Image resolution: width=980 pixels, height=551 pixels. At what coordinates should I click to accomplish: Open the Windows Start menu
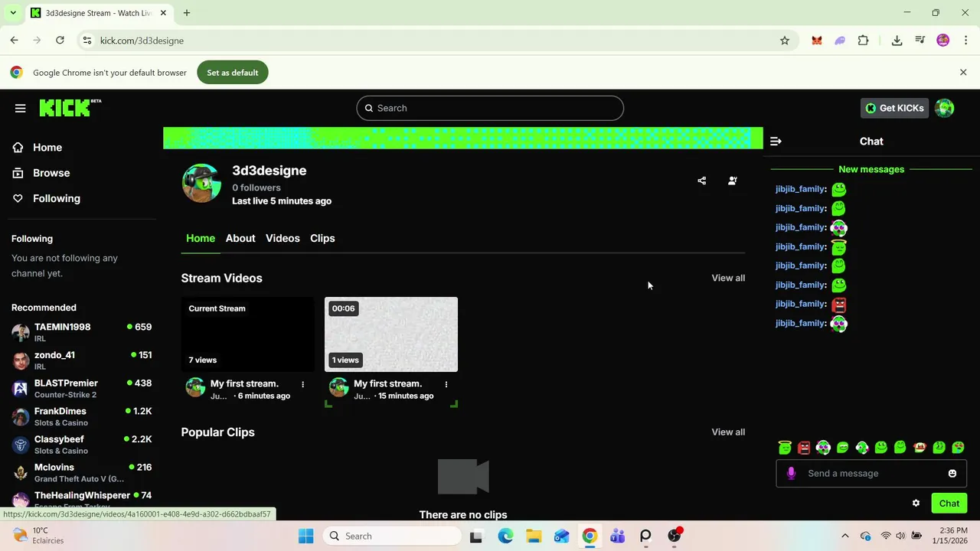(x=305, y=536)
